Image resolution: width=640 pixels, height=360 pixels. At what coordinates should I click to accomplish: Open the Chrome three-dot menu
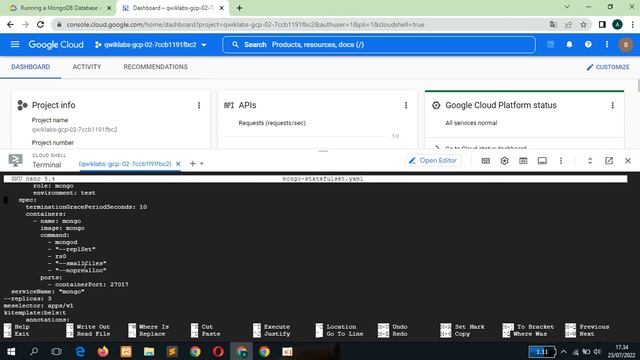[x=632, y=24]
